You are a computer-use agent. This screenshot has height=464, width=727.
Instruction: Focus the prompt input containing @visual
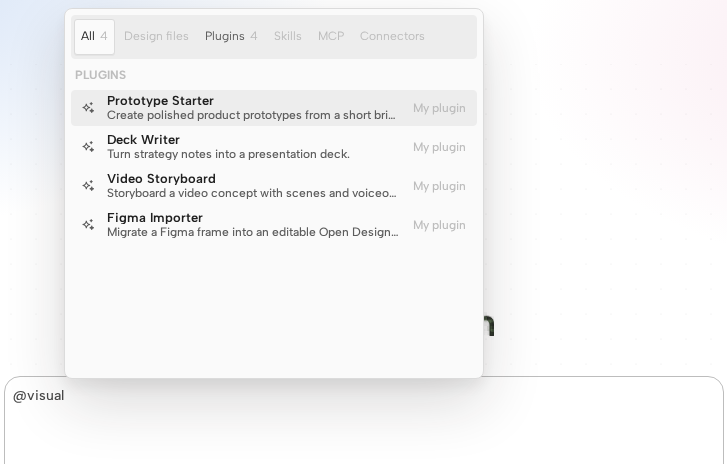364,420
